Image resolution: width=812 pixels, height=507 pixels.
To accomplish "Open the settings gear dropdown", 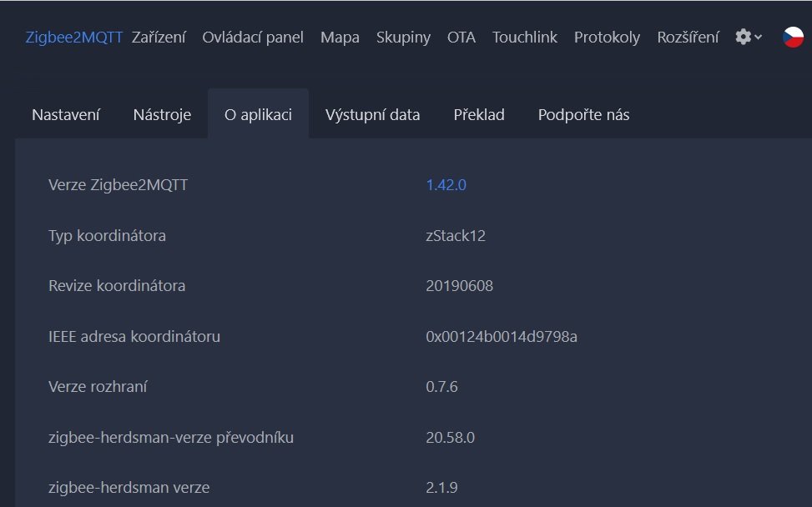I will [748, 38].
